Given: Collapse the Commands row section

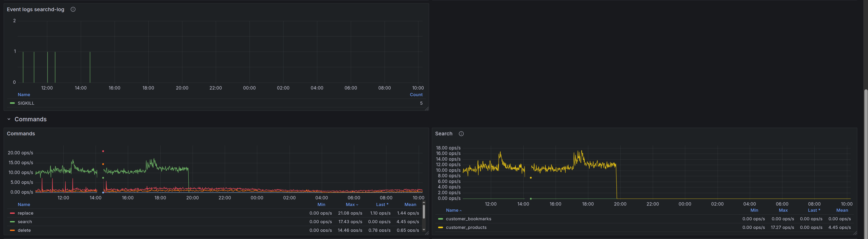Looking at the screenshot, I should 9,119.
